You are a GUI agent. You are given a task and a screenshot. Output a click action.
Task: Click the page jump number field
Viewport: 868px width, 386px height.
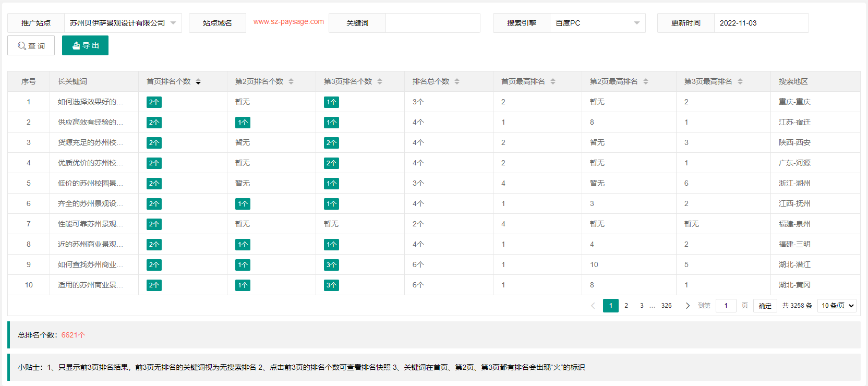click(x=726, y=306)
